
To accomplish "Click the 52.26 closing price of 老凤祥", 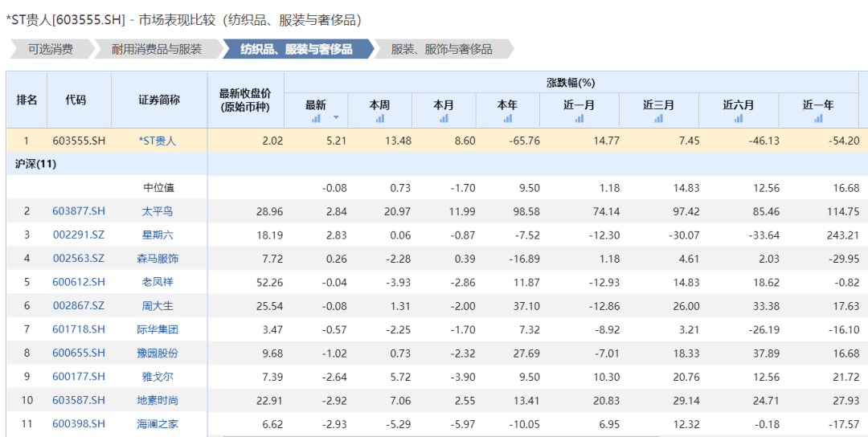I will [x=271, y=282].
